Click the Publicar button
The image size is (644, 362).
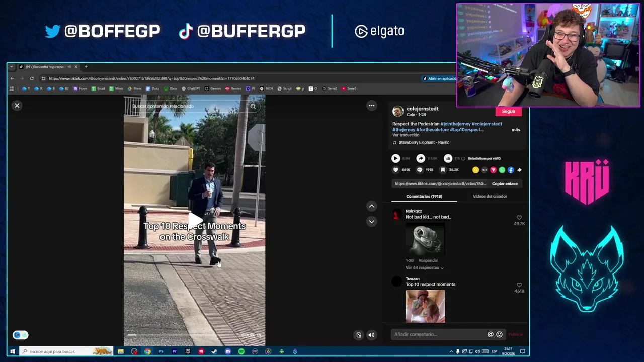516,334
